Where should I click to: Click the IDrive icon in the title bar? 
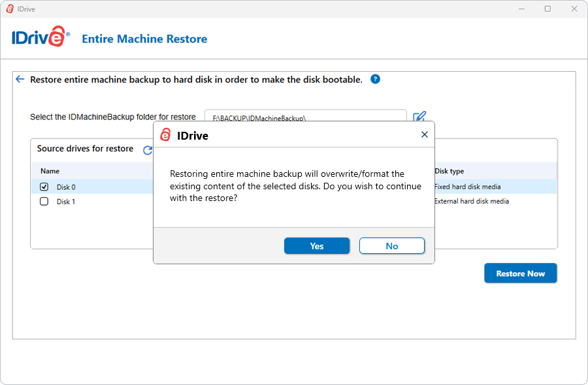pos(10,9)
